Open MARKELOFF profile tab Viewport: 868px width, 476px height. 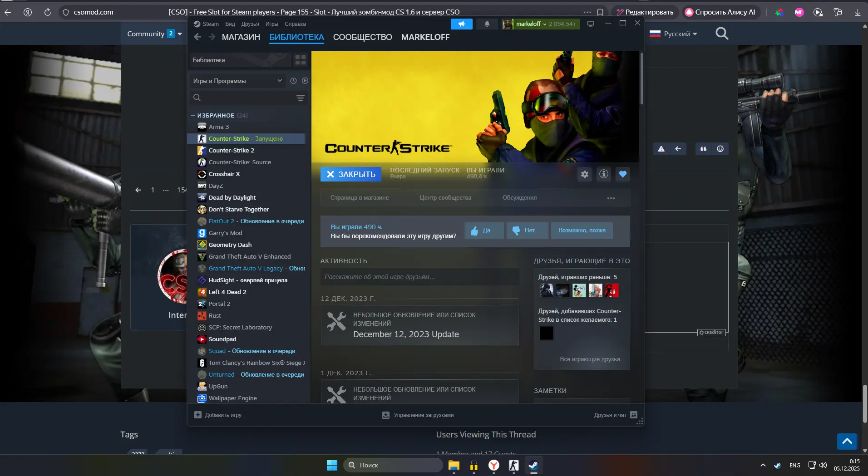coord(425,37)
